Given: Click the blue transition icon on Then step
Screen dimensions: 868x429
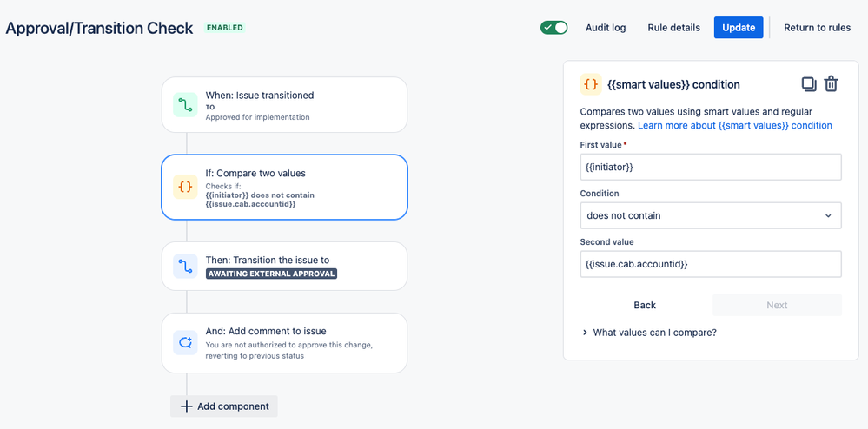Looking at the screenshot, I should pos(185,266).
